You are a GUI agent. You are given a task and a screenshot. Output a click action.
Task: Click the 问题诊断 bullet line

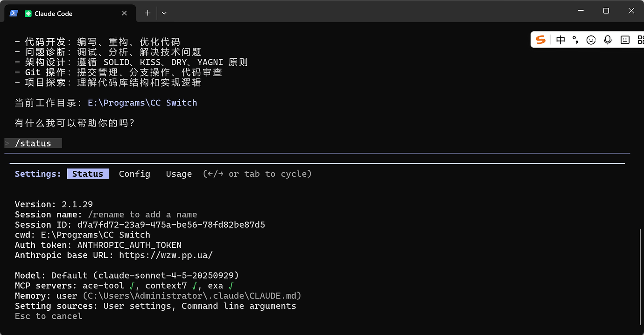tap(108, 52)
